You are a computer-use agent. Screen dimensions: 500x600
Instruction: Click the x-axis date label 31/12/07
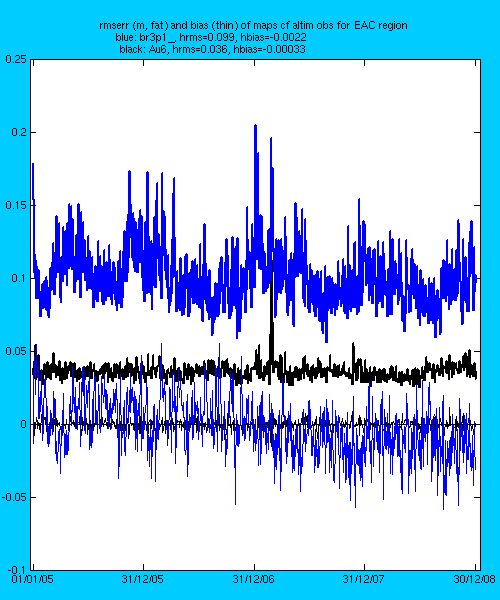click(x=363, y=579)
